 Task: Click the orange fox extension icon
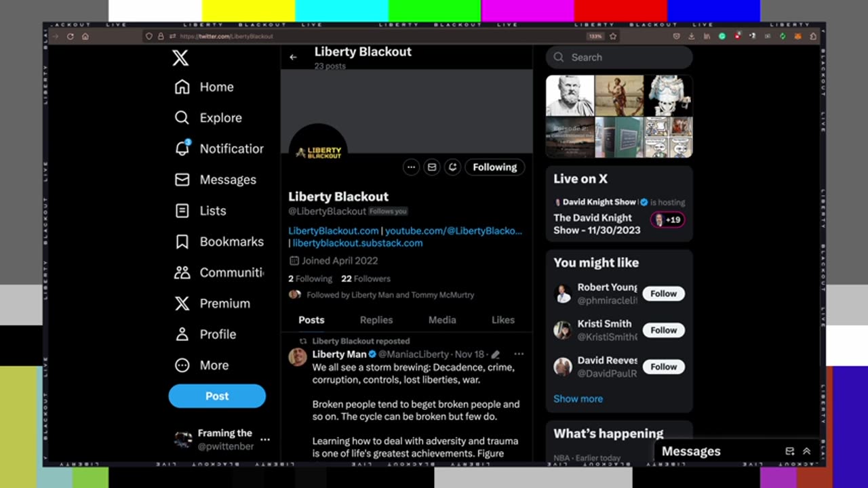click(x=798, y=36)
